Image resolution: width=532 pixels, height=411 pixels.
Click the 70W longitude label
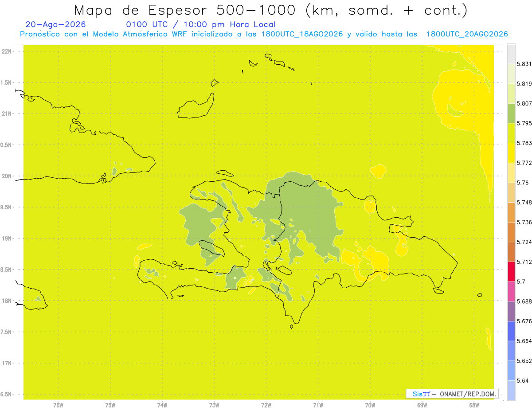pos(370,405)
